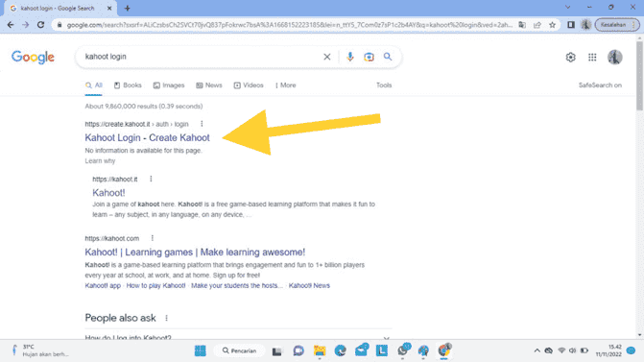
Task: Open the SafeSearch on setting
Action: tap(600, 85)
